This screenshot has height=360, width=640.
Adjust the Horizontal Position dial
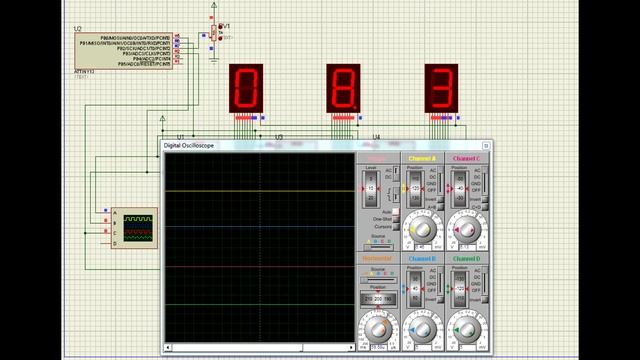378,299
